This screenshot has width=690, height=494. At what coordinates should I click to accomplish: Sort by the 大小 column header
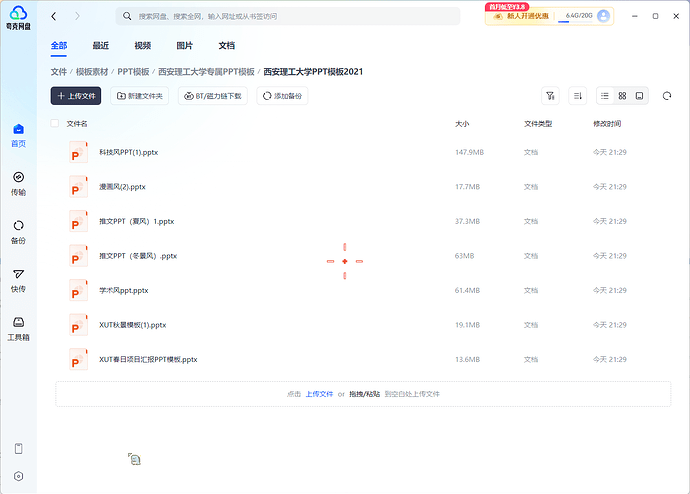(462, 124)
